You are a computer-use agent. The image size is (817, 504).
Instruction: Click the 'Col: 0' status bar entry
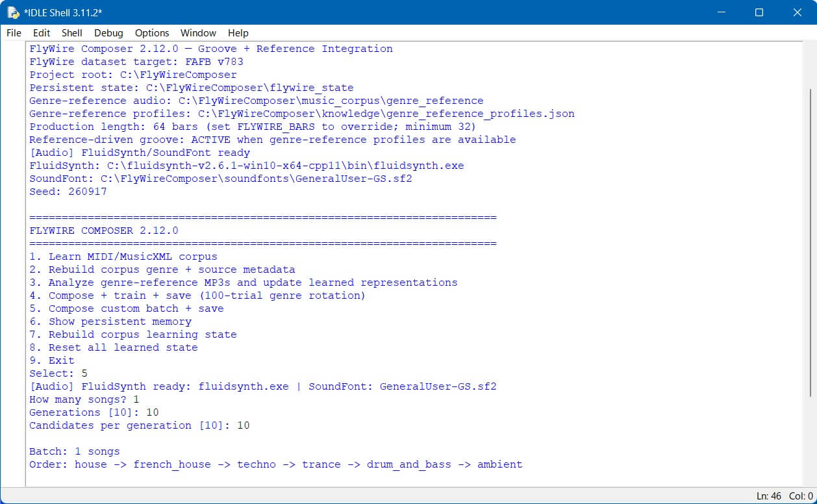(802, 496)
